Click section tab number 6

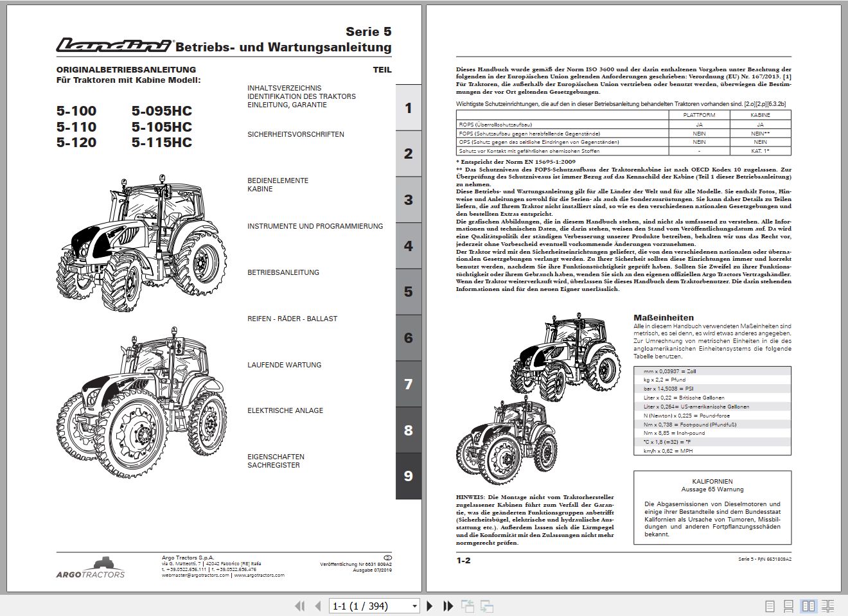pos(409,338)
